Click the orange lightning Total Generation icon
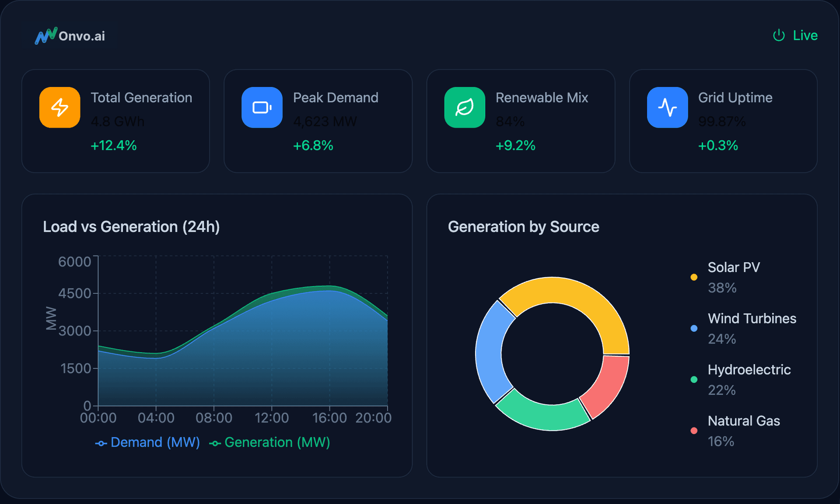840x504 pixels. pyautogui.click(x=60, y=108)
